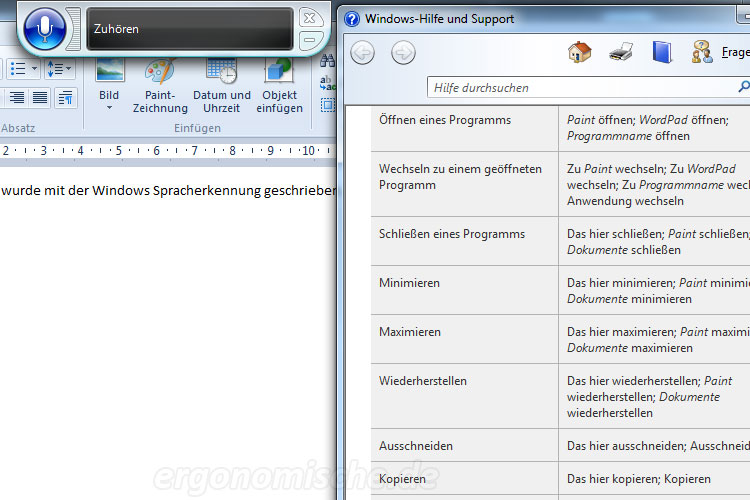Insert Datum und Uhrzeit
Screen dimensions: 750x500
tap(221, 86)
